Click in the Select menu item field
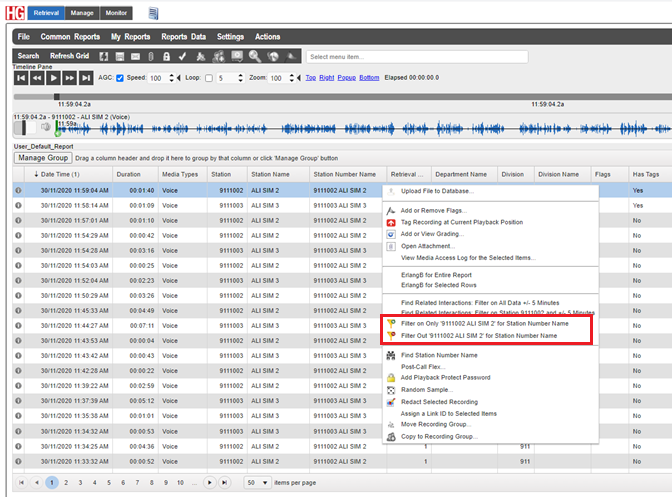672x497 pixels. coord(417,57)
